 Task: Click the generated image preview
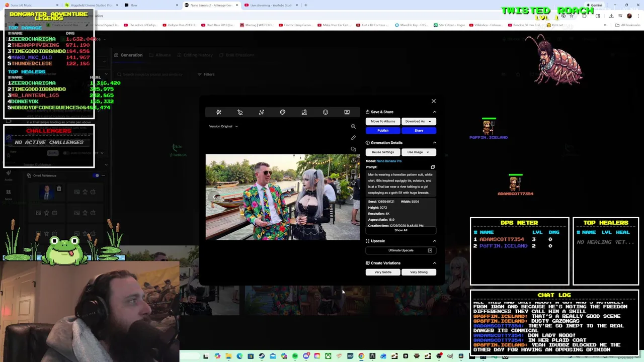point(283,197)
